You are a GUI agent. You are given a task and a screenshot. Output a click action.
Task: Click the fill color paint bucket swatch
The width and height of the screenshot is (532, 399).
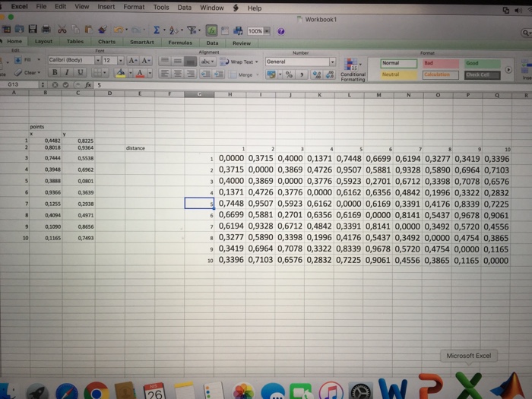[120, 73]
